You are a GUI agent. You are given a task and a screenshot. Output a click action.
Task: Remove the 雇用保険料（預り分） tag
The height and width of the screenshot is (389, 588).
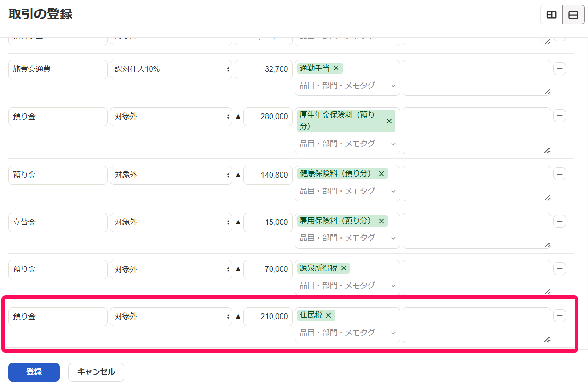(381, 221)
